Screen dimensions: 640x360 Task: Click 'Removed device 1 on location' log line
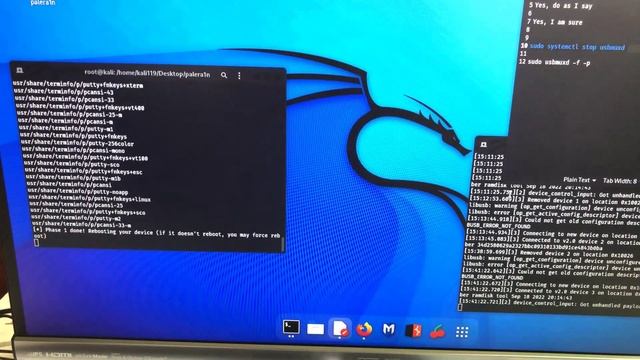555,200
